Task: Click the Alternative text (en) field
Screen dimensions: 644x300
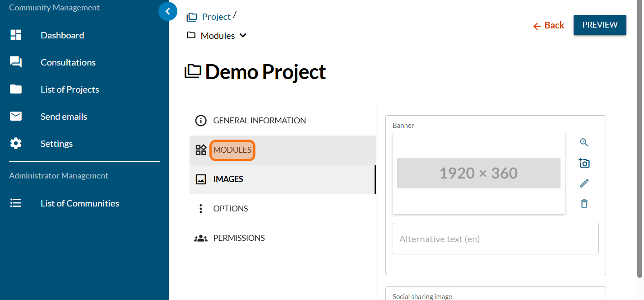Action: click(495, 239)
